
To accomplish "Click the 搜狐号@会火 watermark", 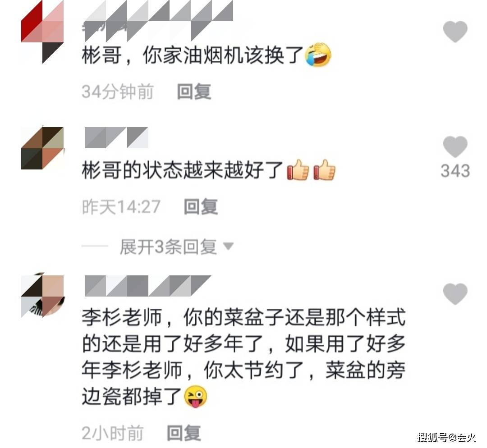I will (x=446, y=438).
